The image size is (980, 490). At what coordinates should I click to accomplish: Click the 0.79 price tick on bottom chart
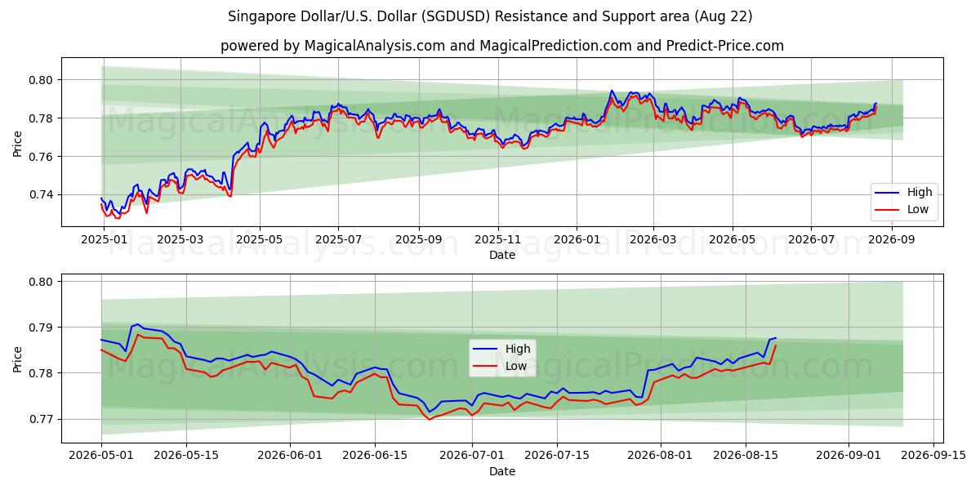click(42, 327)
